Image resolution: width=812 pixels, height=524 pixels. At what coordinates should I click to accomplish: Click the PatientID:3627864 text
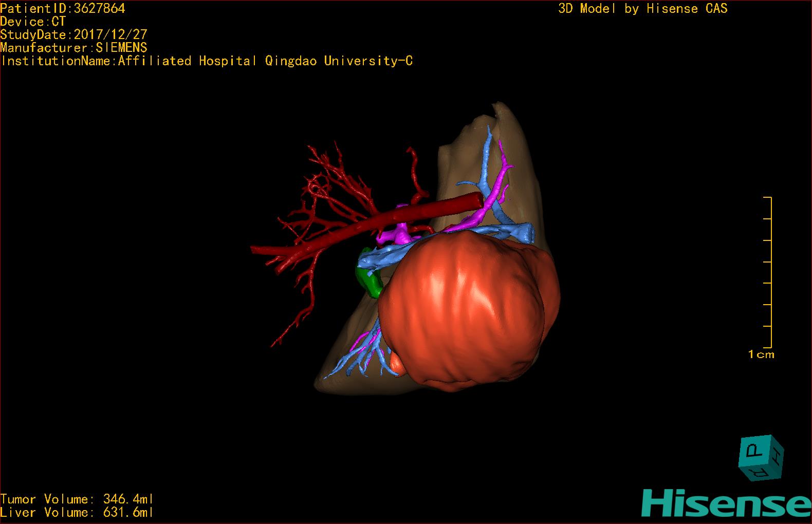(x=63, y=8)
